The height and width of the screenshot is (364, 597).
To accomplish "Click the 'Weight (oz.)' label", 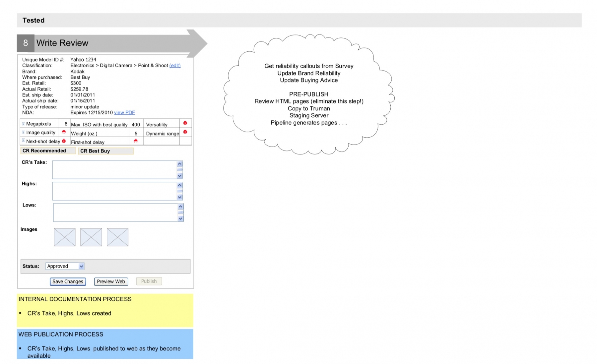I will tap(84, 134).
